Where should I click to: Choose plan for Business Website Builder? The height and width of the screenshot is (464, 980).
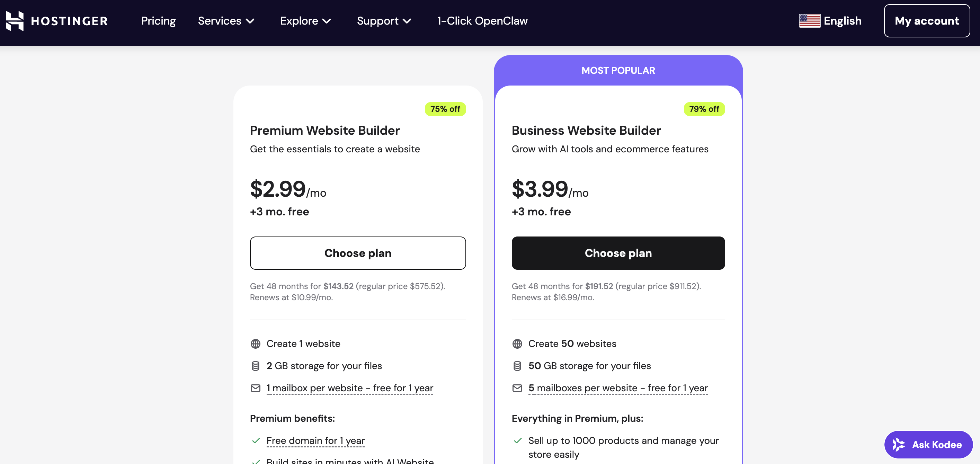click(x=618, y=253)
